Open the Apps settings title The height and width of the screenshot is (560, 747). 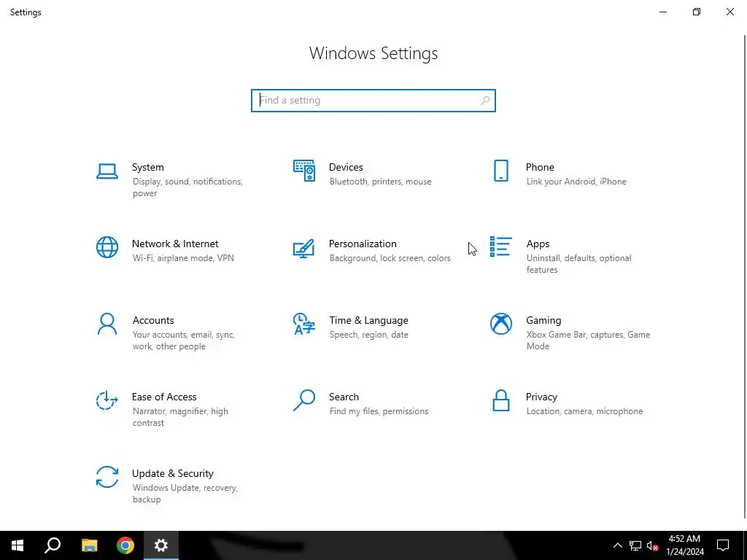click(538, 244)
